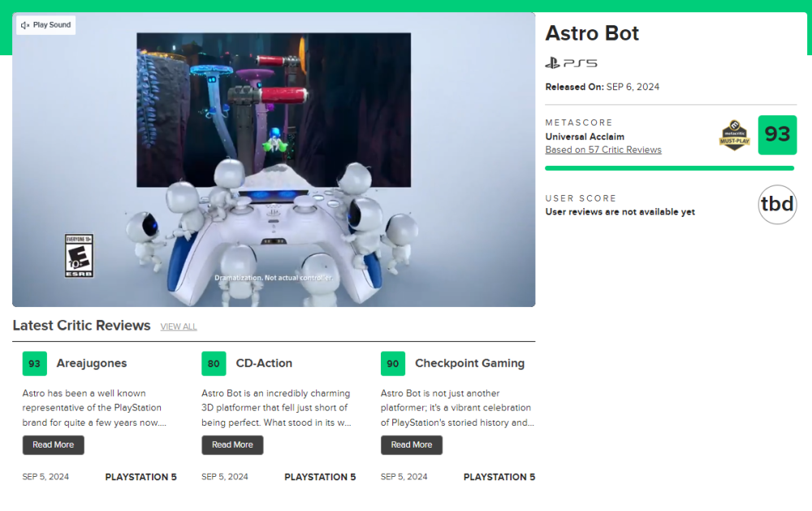Click the Metacritic Must-Play badge
Image resolution: width=812 pixels, height=511 pixels.
[x=734, y=136]
